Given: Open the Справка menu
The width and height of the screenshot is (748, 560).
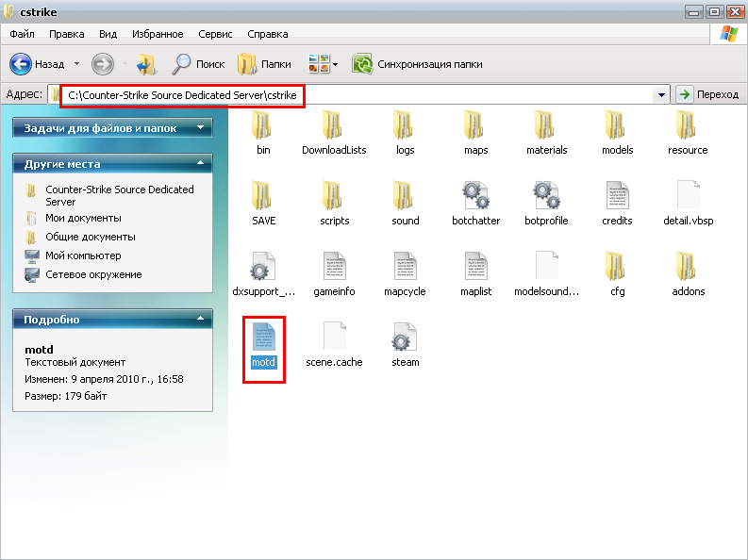Looking at the screenshot, I should pyautogui.click(x=268, y=34).
